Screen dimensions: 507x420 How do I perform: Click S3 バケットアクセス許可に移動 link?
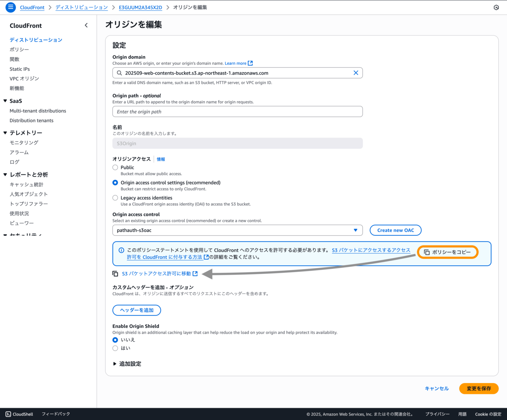(x=156, y=274)
